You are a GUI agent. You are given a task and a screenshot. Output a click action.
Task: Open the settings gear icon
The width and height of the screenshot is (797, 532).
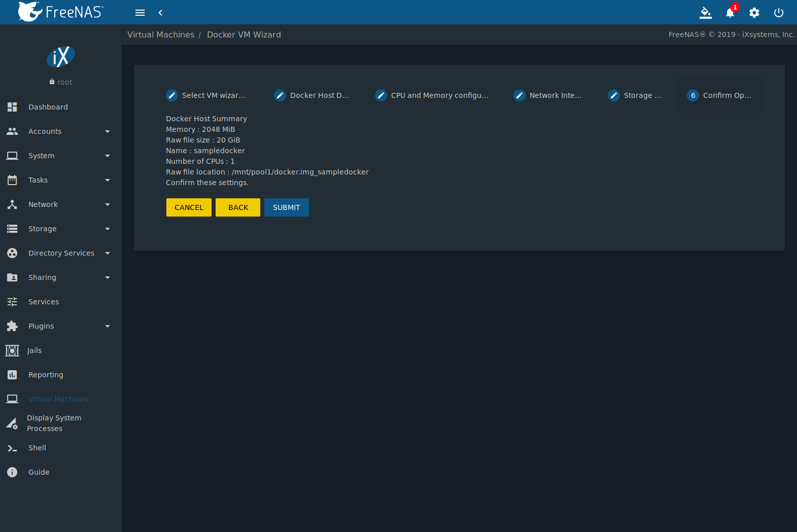(x=754, y=13)
